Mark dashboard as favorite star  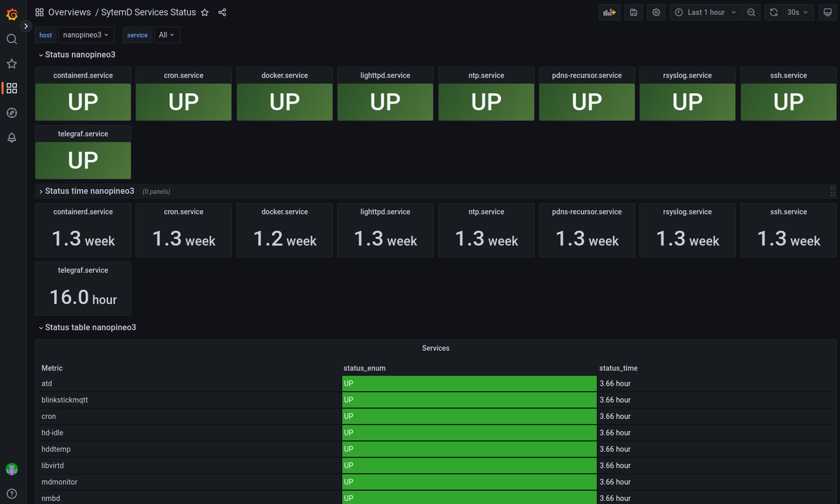205,12
